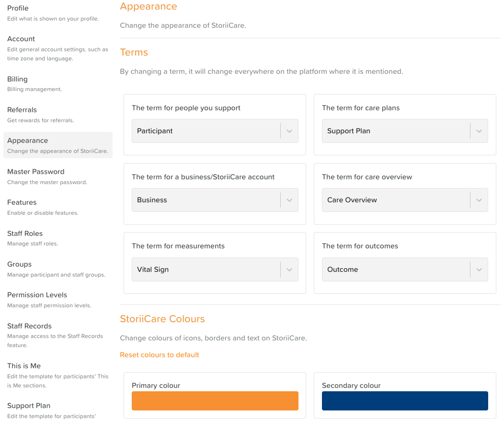Open the Groups section
This screenshot has width=504, height=421.
58,269
